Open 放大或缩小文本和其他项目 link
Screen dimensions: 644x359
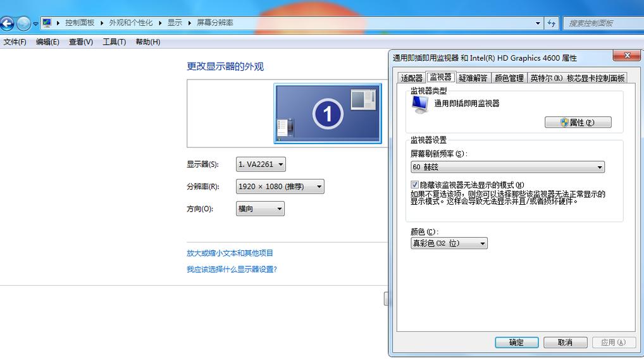230,253
